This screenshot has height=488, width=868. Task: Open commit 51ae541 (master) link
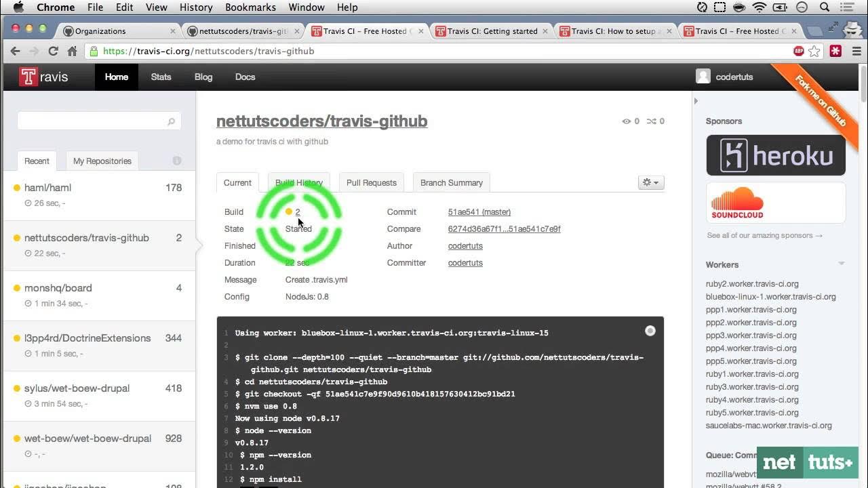tap(479, 212)
